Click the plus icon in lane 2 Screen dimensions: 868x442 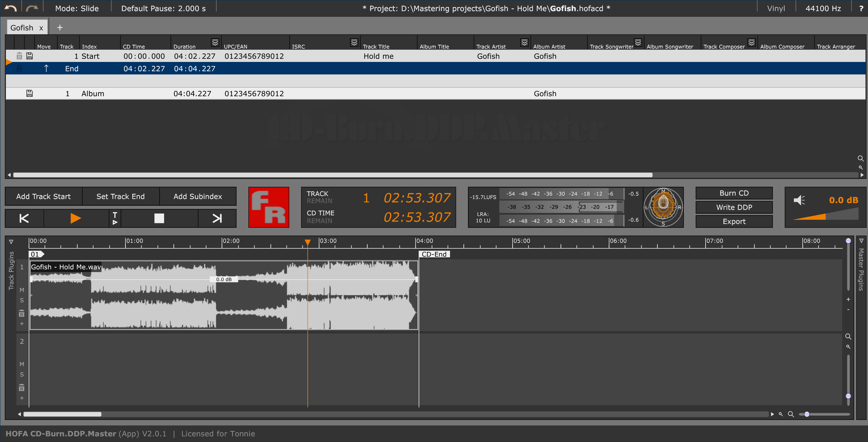[x=22, y=398]
